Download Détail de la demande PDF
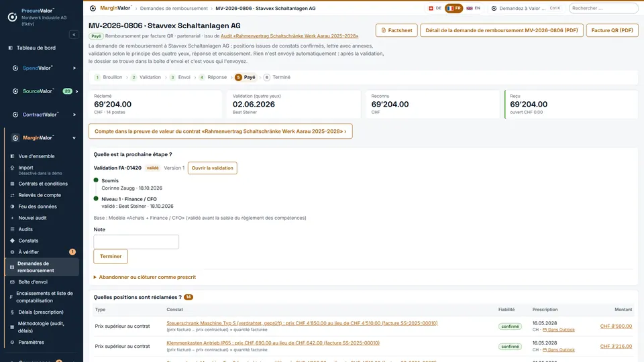Screen dimensions: 644x362 point(502,30)
